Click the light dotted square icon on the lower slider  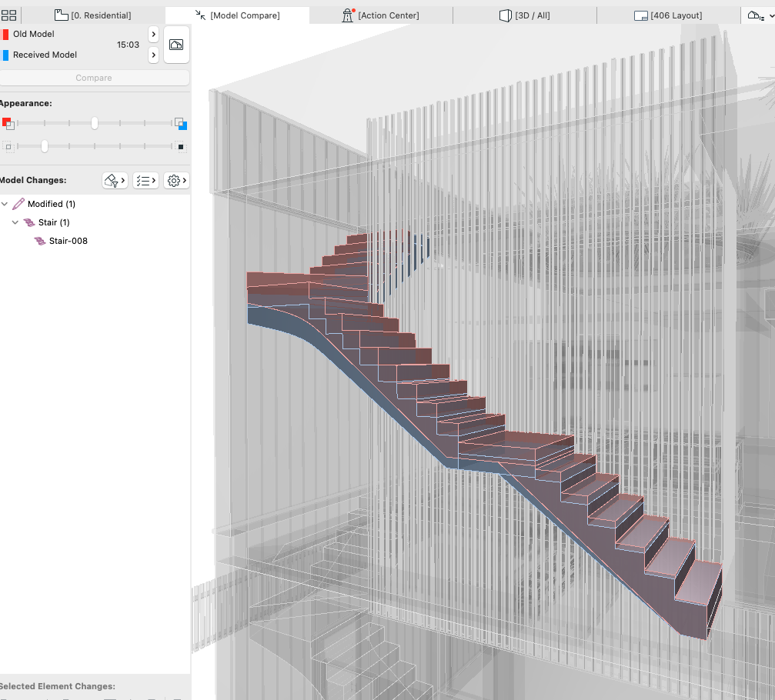click(8, 147)
